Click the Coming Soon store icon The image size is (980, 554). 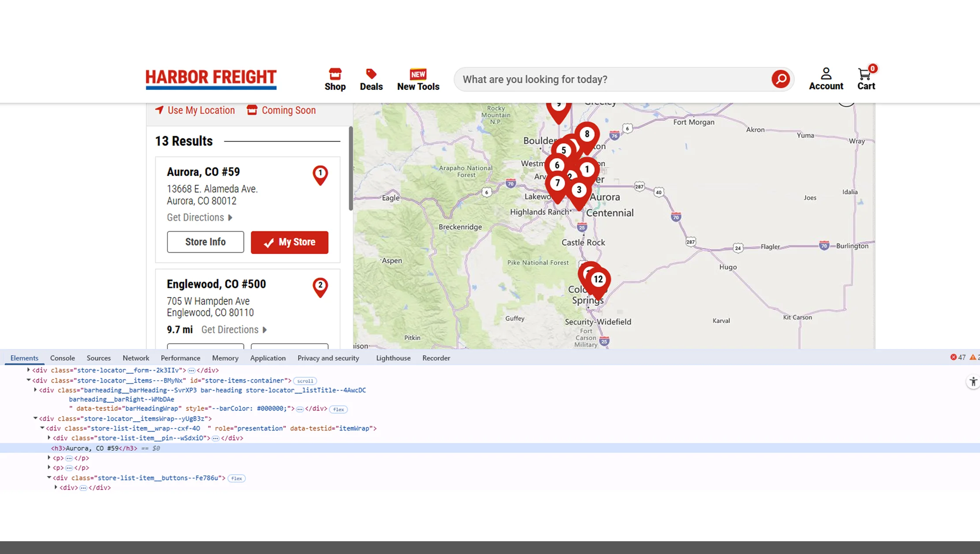coord(252,110)
